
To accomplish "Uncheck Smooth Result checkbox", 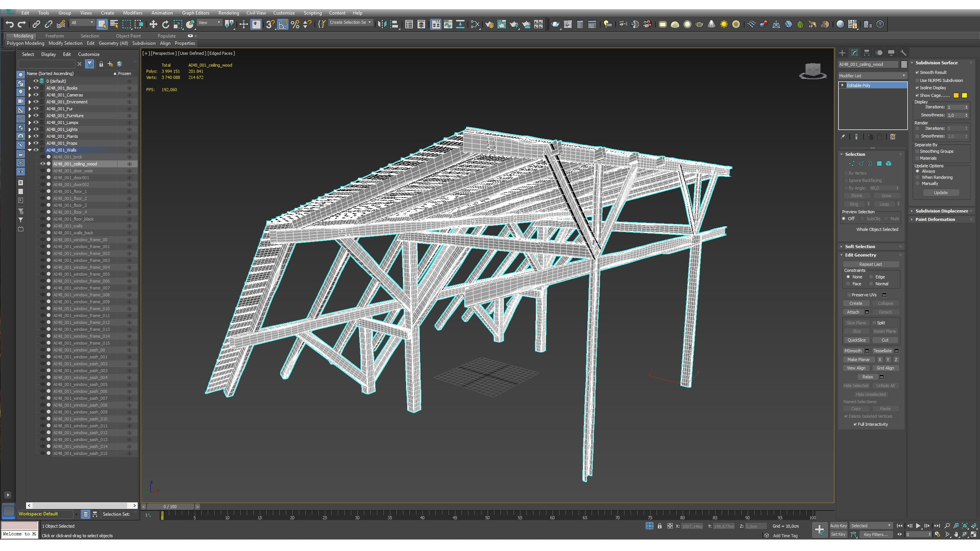I will [917, 72].
